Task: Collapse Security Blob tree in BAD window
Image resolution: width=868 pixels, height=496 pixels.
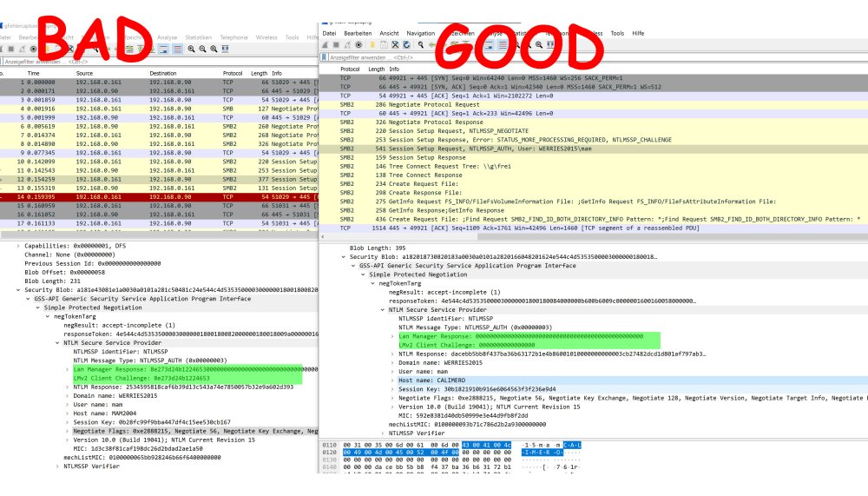Action: [x=18, y=290]
